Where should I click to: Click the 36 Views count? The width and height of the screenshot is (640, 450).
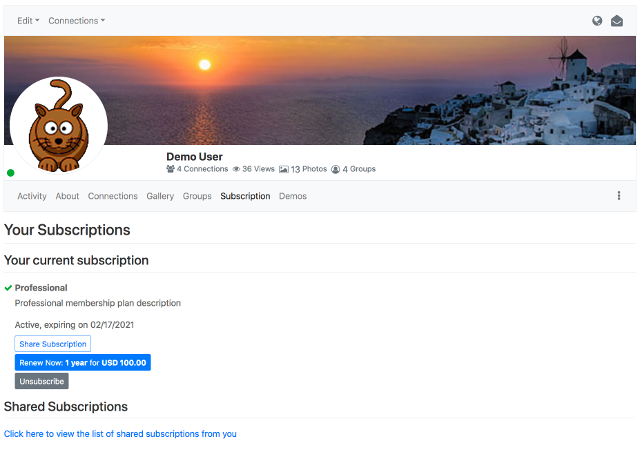[x=258, y=169]
